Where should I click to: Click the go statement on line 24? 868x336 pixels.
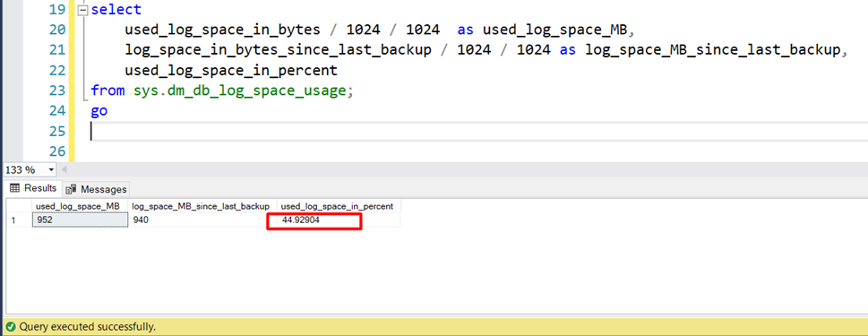(x=99, y=111)
